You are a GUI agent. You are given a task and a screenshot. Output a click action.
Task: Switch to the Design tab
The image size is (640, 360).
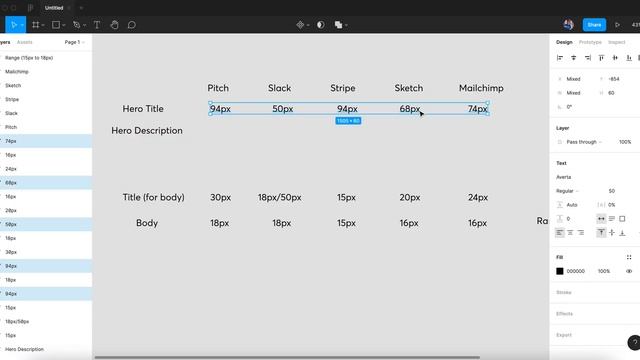(x=564, y=42)
